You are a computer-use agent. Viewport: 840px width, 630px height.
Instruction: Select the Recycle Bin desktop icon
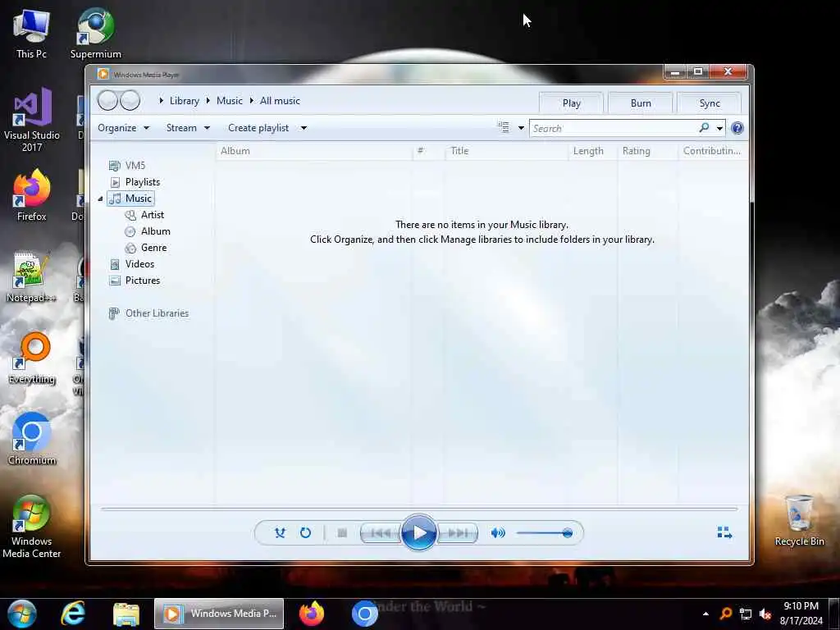[x=799, y=521]
